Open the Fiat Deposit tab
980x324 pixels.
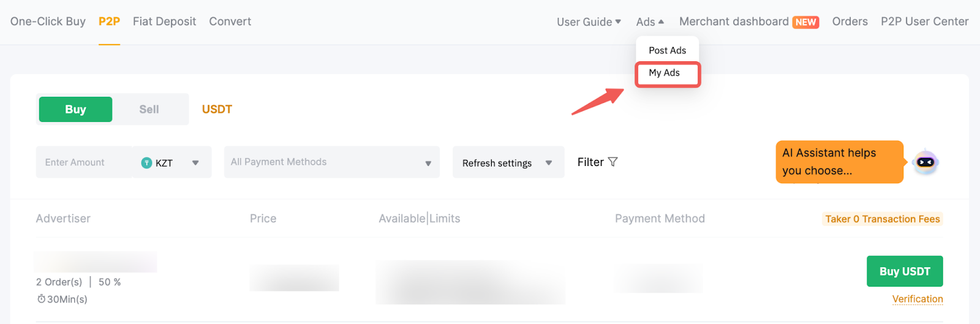tap(164, 21)
